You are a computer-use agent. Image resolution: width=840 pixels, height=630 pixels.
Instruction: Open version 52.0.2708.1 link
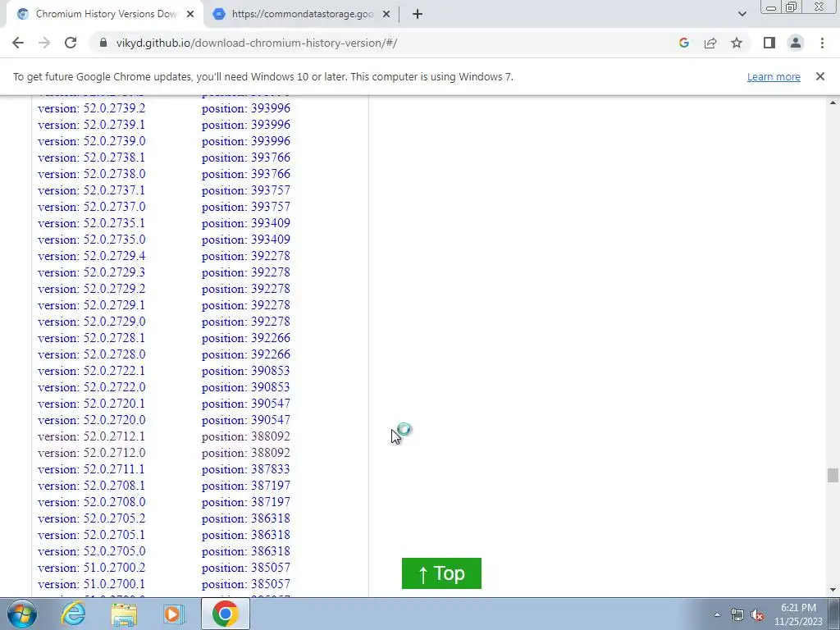tap(92, 486)
